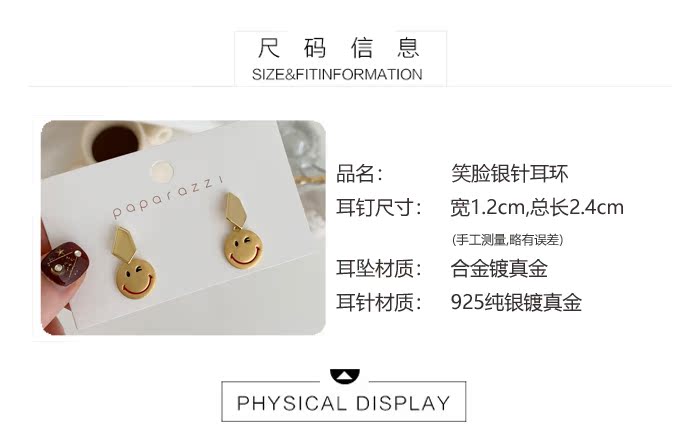The height and width of the screenshot is (436, 700).
Task: Click the 合金镀真金 material value
Action: coord(499,269)
